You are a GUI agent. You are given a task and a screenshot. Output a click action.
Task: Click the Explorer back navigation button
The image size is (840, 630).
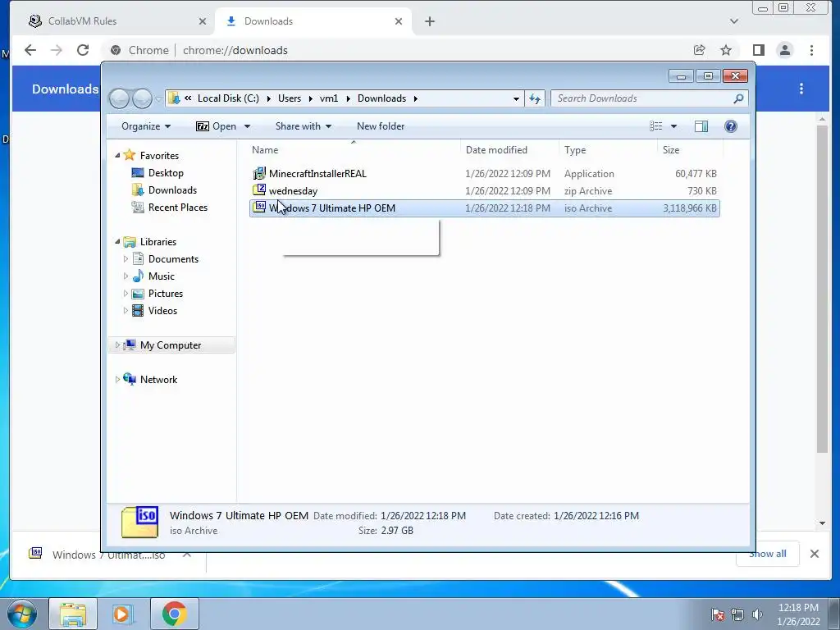click(x=119, y=98)
